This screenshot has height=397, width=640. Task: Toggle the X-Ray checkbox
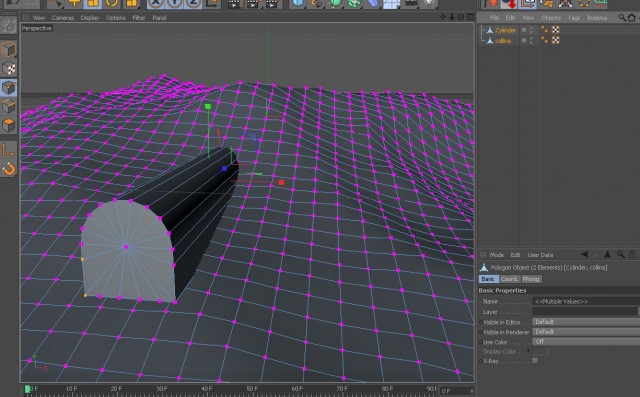point(535,361)
